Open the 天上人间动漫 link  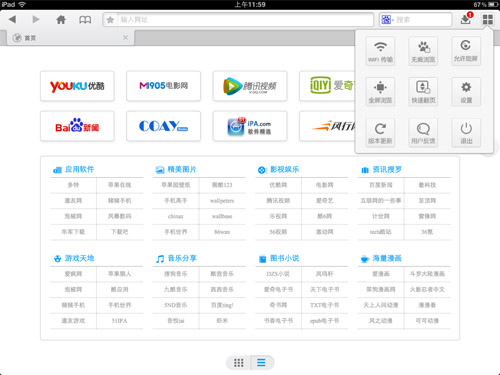click(x=381, y=305)
